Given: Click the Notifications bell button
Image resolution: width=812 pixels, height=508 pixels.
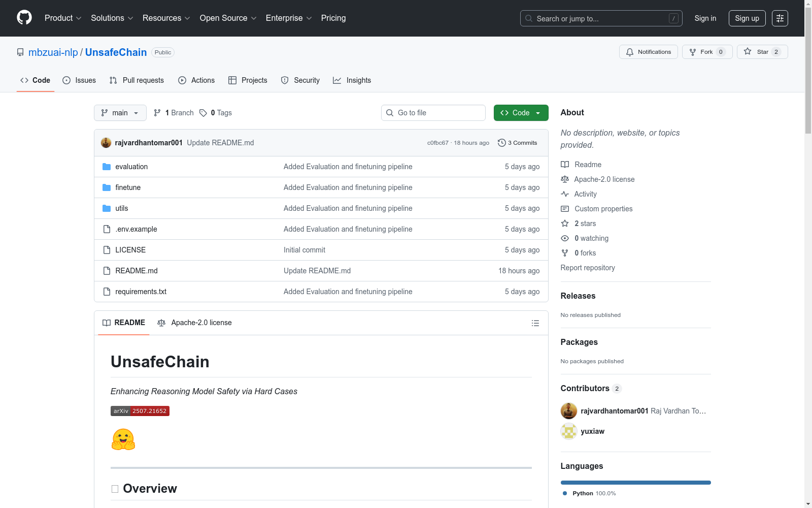Looking at the screenshot, I should 648,52.
